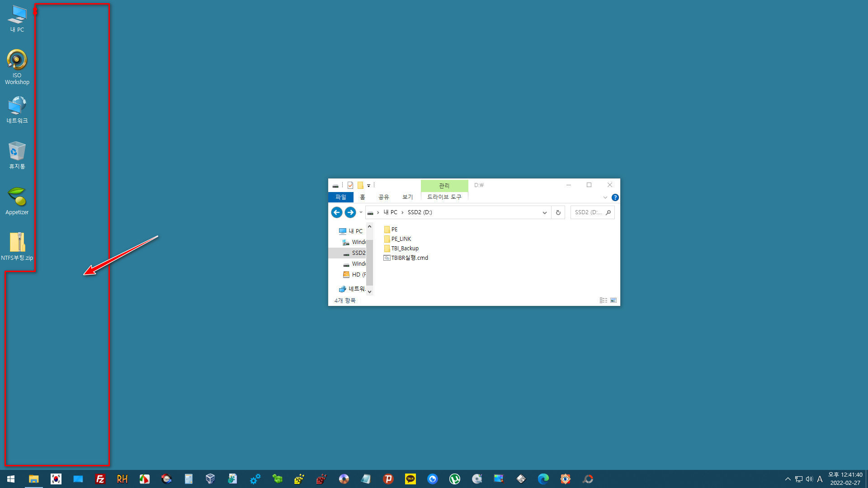Screen dimensions: 868x488
Task: Click the Korean flag taskbar icon
Action: pyautogui.click(x=56, y=479)
